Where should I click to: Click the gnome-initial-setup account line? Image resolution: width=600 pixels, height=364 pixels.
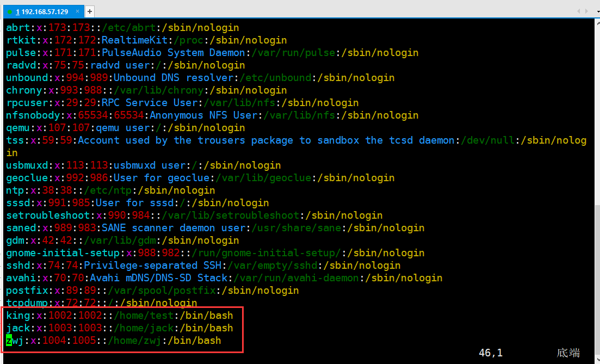[215, 253]
